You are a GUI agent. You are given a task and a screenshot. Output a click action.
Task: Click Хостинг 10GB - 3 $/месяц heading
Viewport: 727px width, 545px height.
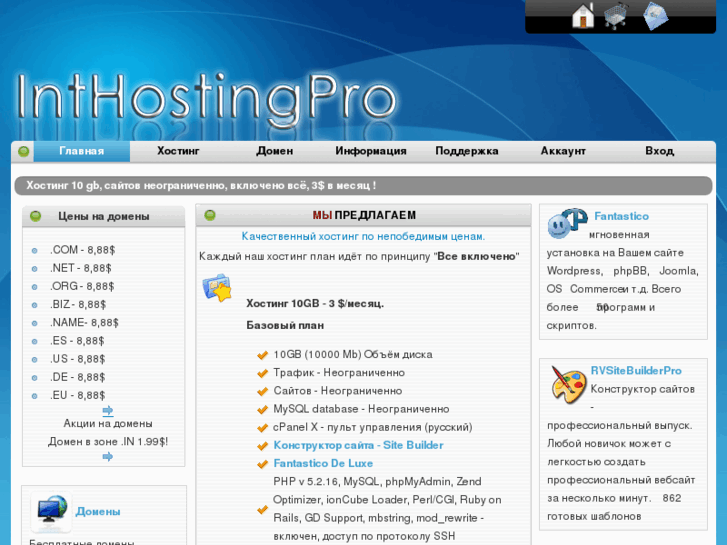tap(315, 304)
